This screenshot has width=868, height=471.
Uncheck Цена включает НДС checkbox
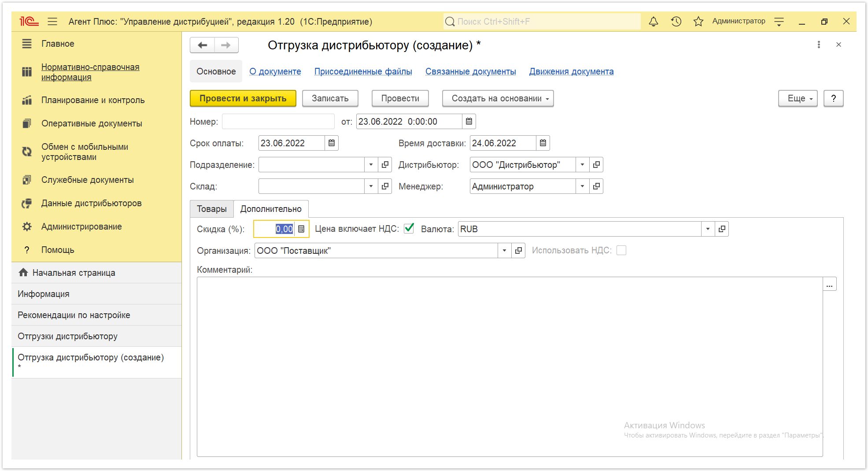(409, 228)
